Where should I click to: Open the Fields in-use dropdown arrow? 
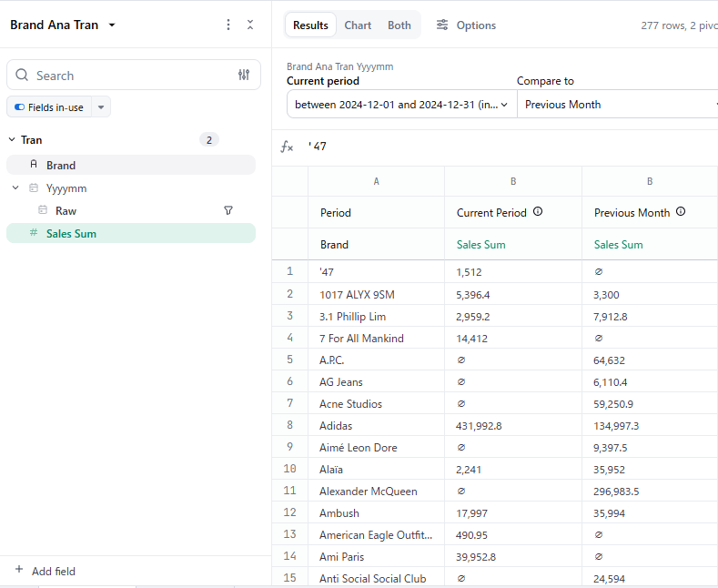tap(101, 107)
